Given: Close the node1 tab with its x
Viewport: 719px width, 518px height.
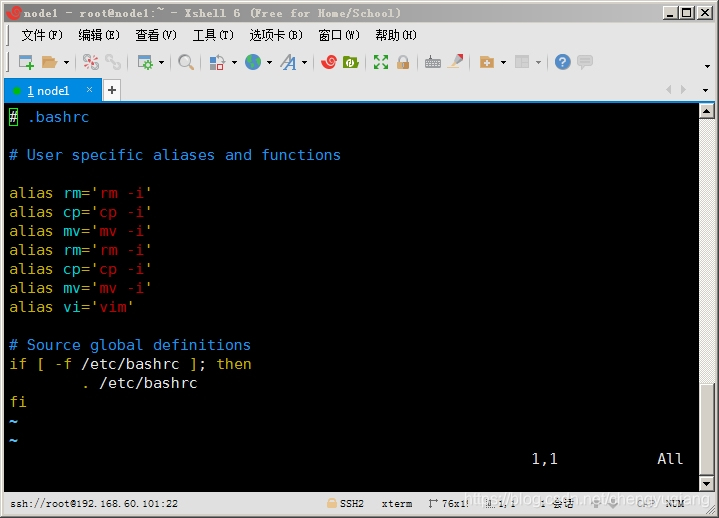Looking at the screenshot, I should pos(89,90).
